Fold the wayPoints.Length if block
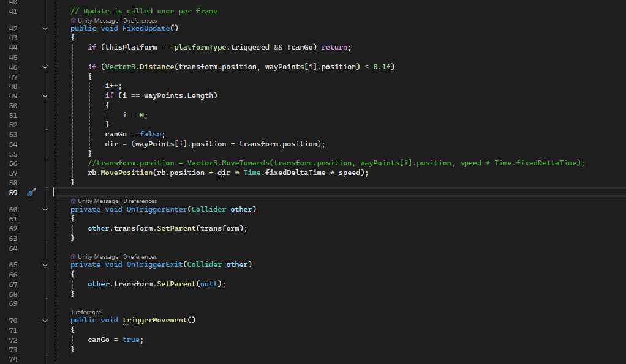Image resolution: width=626 pixels, height=364 pixels. (x=45, y=95)
